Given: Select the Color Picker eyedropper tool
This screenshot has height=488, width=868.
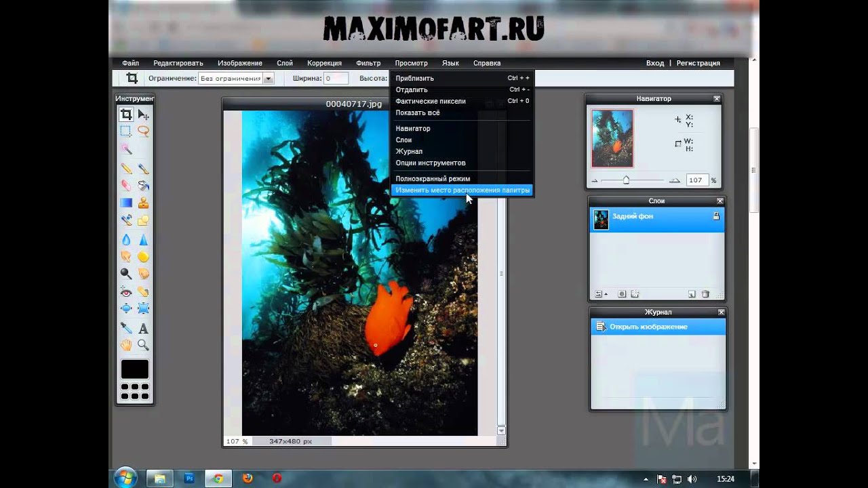Looking at the screenshot, I should [x=126, y=328].
